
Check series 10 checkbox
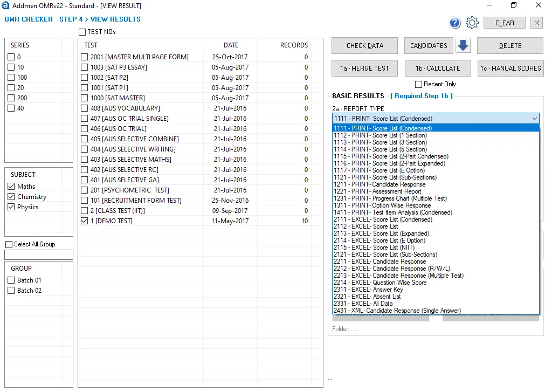pyautogui.click(x=11, y=67)
